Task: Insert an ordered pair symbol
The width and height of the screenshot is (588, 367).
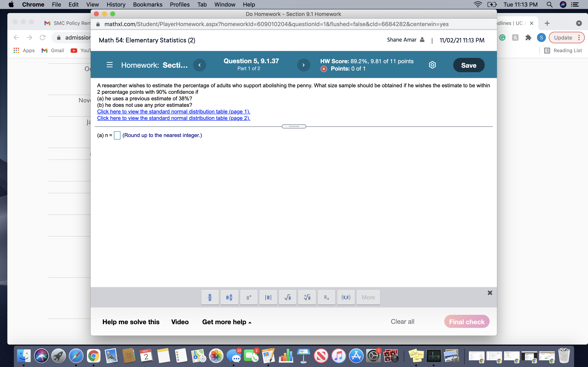Action: coord(346,297)
